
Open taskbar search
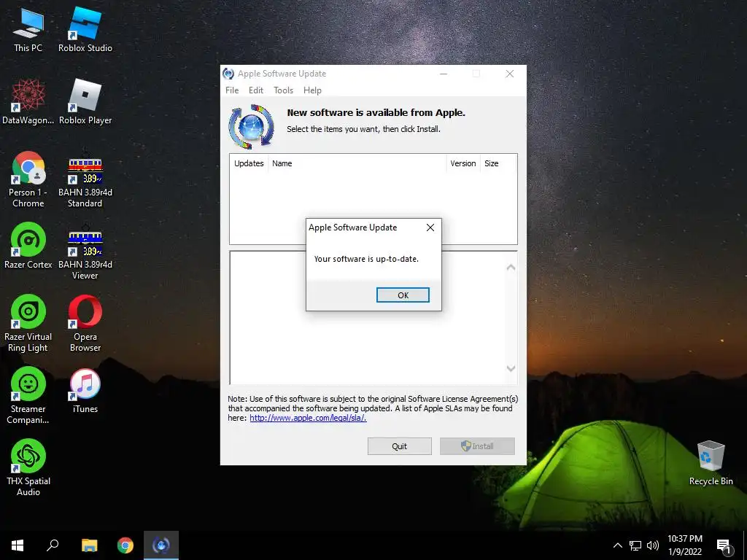(x=53, y=545)
